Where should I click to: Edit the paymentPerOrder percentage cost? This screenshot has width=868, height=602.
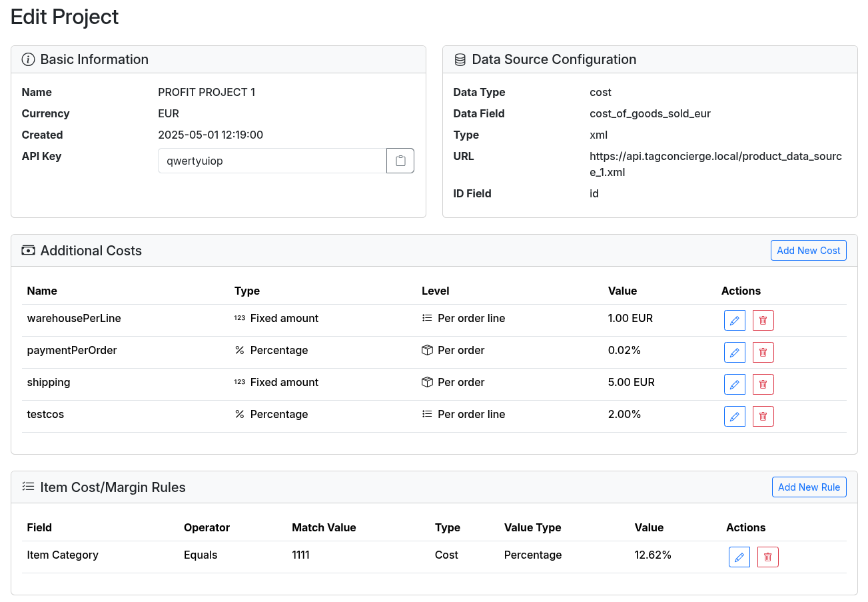click(734, 352)
